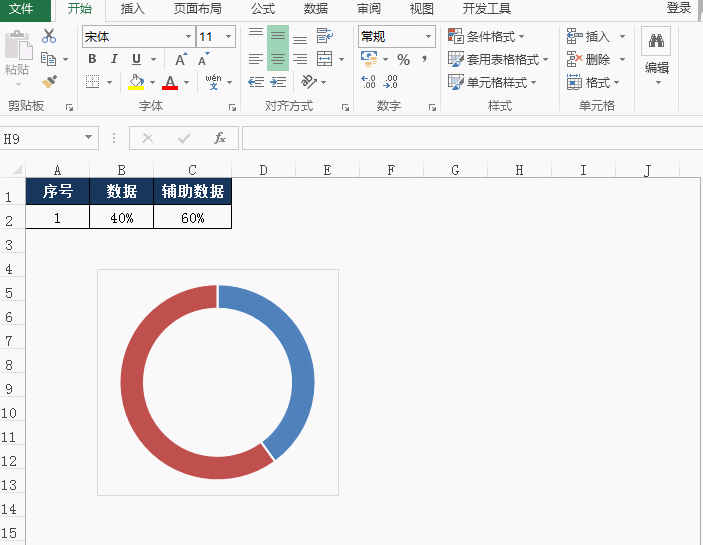This screenshot has width=703, height=545.
Task: Click the text orientation icon
Action: coord(309,82)
